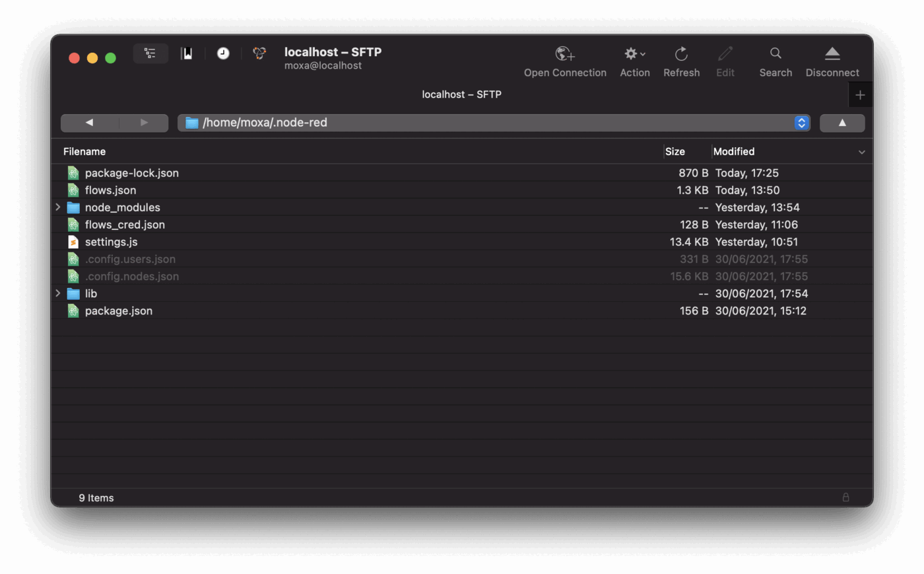Viewport: 924px width, 574px height.
Task: Click the lock icon in status bar
Action: point(845,497)
